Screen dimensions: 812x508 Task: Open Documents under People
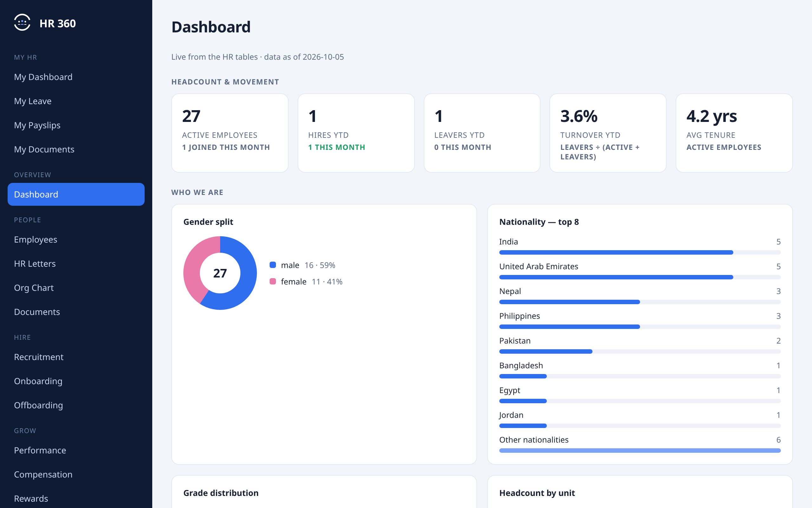[76, 312]
